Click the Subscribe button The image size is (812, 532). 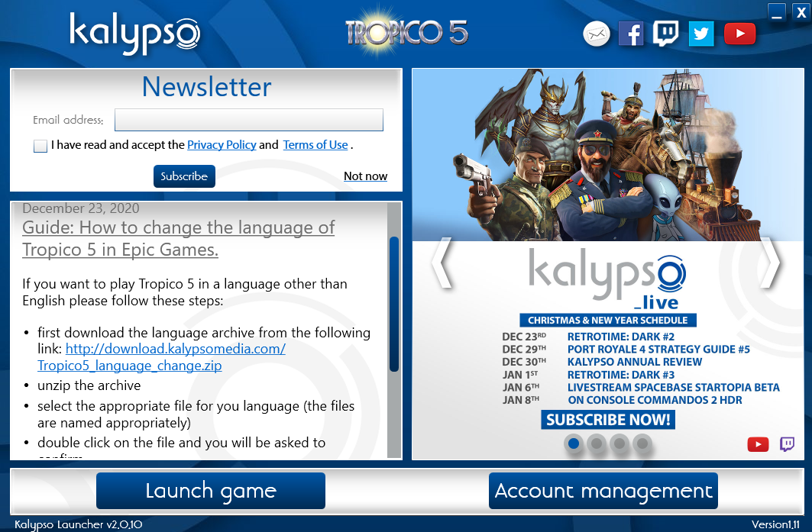click(184, 176)
